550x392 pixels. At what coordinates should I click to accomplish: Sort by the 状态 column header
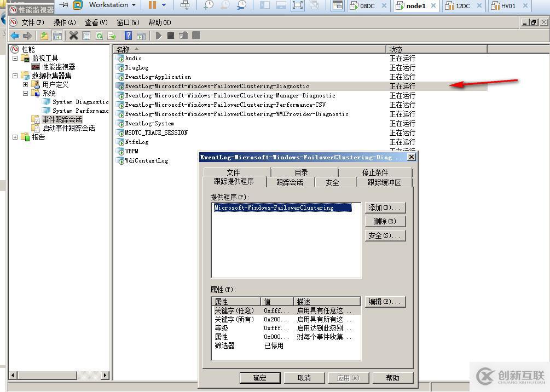tap(437, 49)
